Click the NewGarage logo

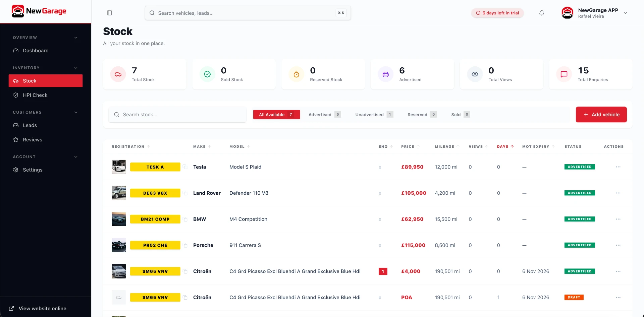click(39, 11)
